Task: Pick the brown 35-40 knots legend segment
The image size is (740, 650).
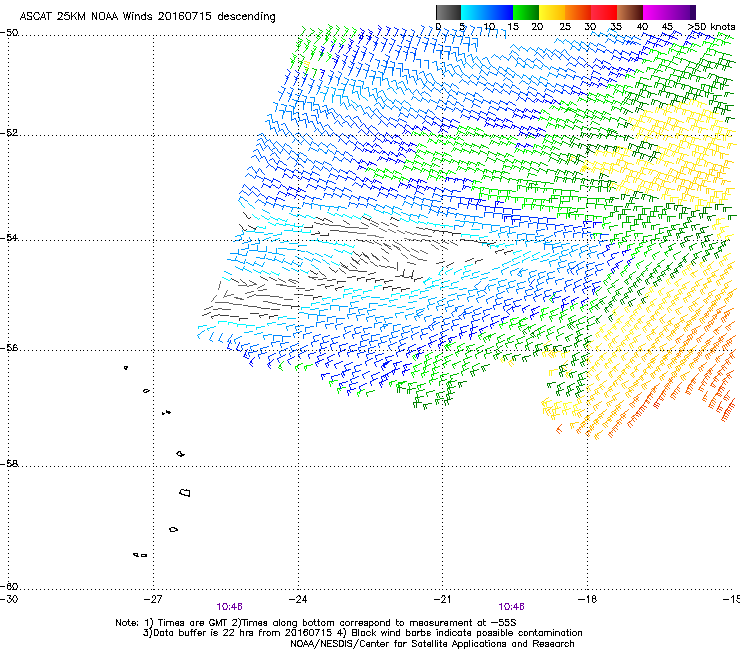Action: click(x=630, y=12)
